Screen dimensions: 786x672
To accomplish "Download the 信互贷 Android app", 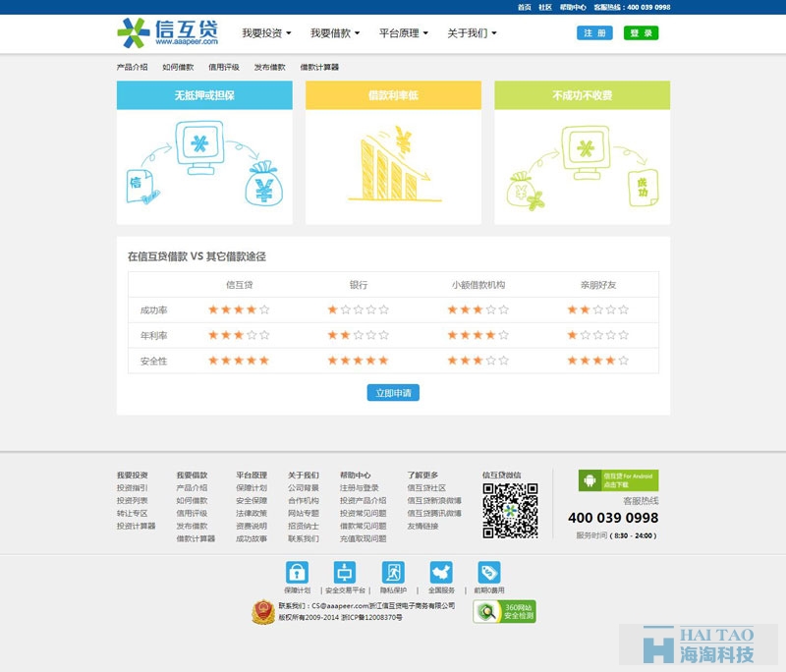I will click(x=618, y=480).
